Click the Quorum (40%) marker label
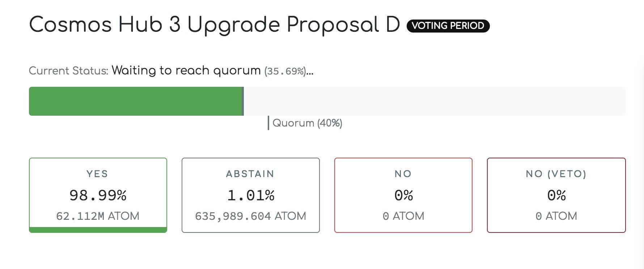Screen dimensions: 644x269 (307, 123)
